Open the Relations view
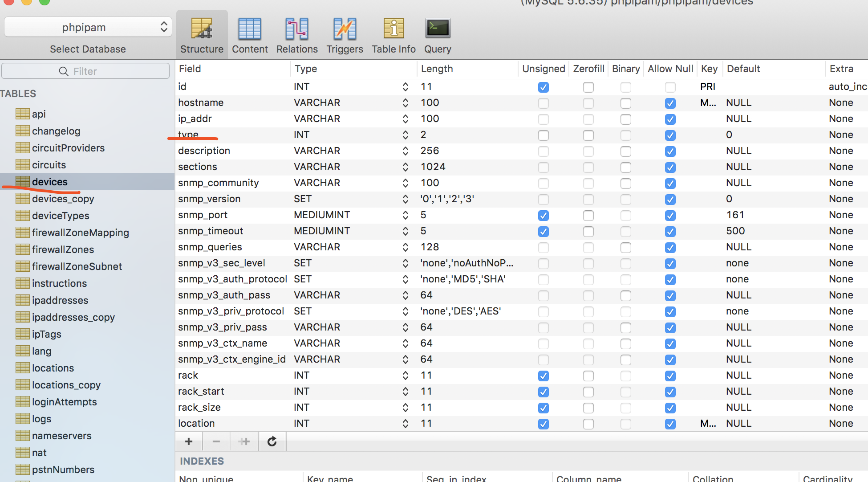868x482 pixels. 297,35
